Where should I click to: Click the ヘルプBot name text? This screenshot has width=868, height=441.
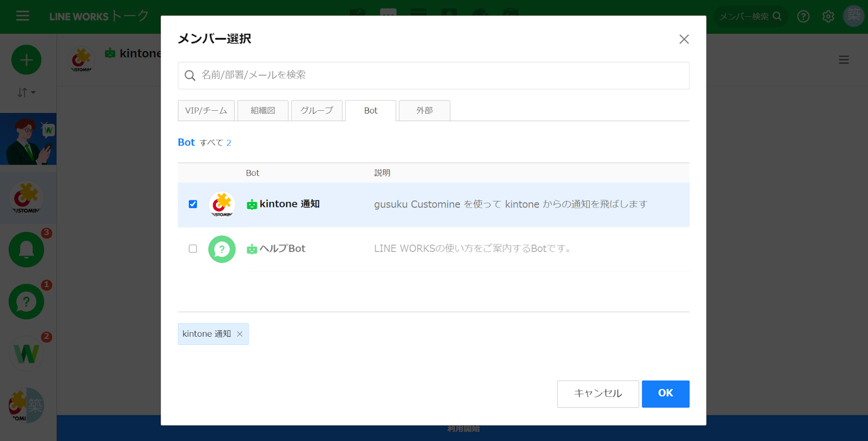(x=282, y=249)
